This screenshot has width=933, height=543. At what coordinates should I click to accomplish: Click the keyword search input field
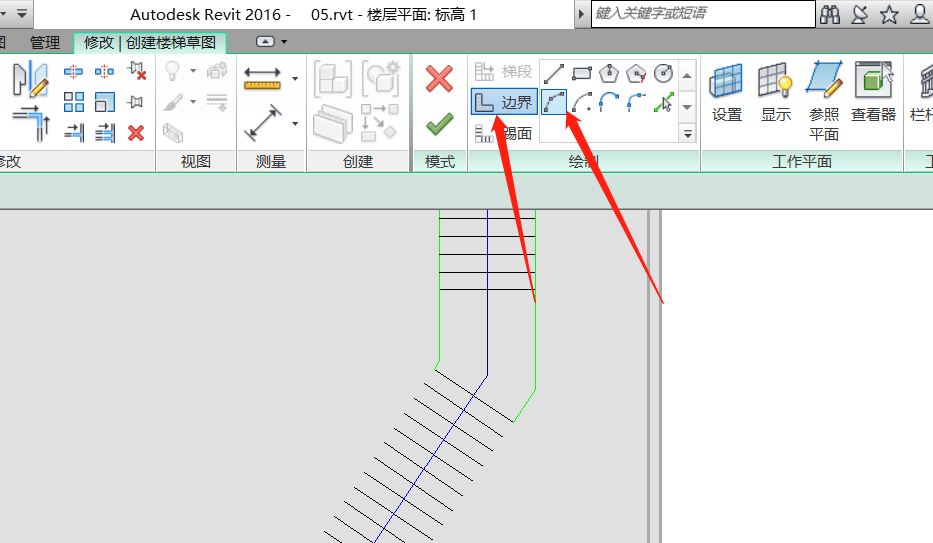701,13
